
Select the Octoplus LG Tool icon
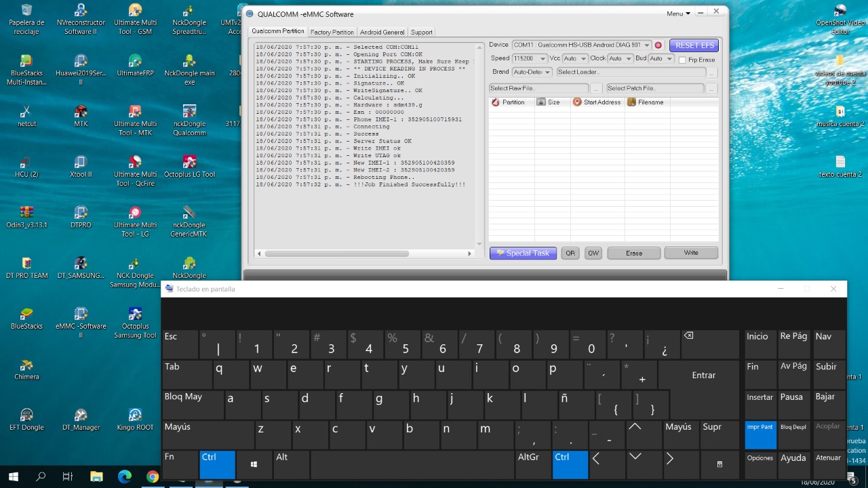pos(189,166)
